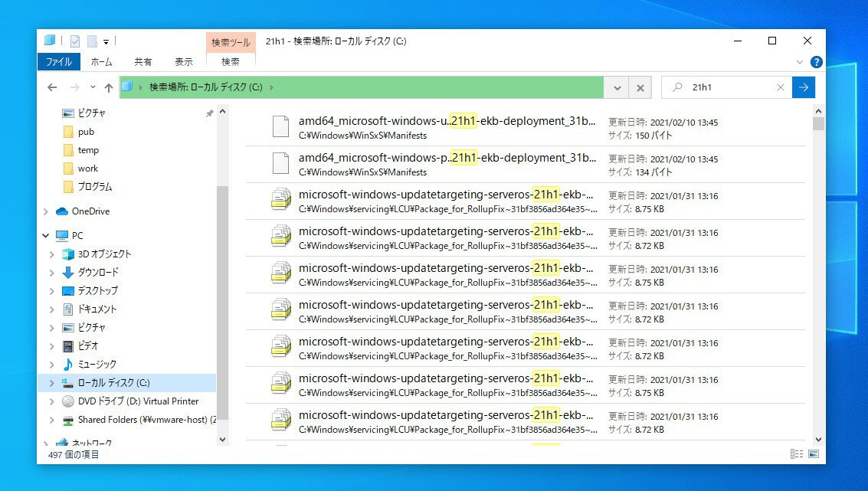Image resolution: width=868 pixels, height=491 pixels.
Task: Click the 2021/02/10 13:45 date of 150 バイト result
Action: click(683, 123)
